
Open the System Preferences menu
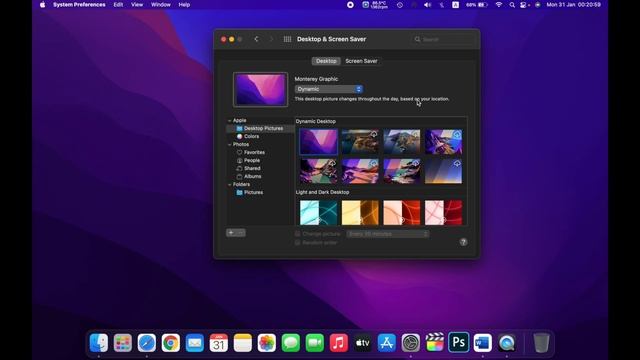[x=79, y=5]
